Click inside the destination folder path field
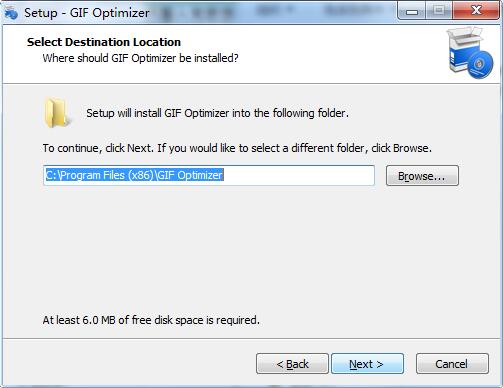503x388 pixels. pyautogui.click(x=209, y=175)
